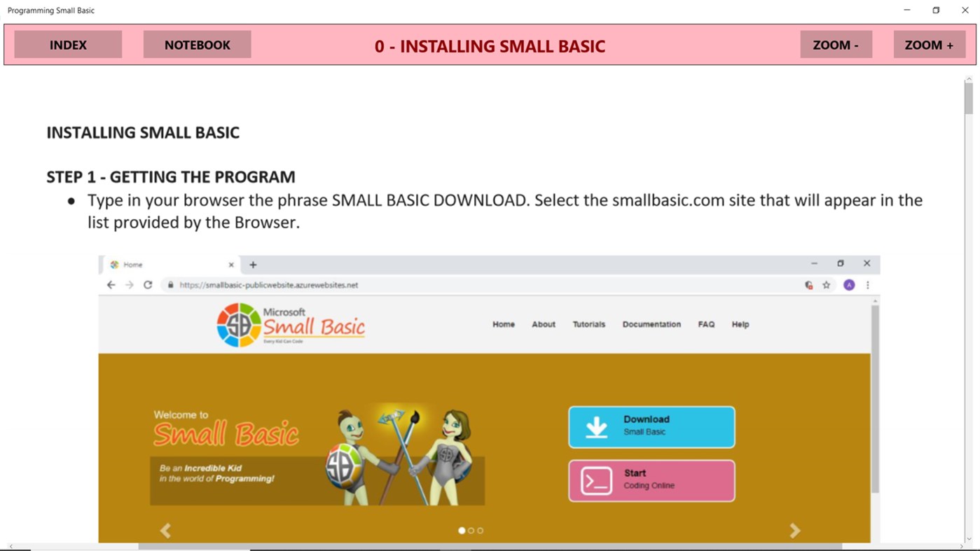This screenshot has width=980, height=551.
Task: Click the right arrow of horizontal scrollbar
Action: 960,547
